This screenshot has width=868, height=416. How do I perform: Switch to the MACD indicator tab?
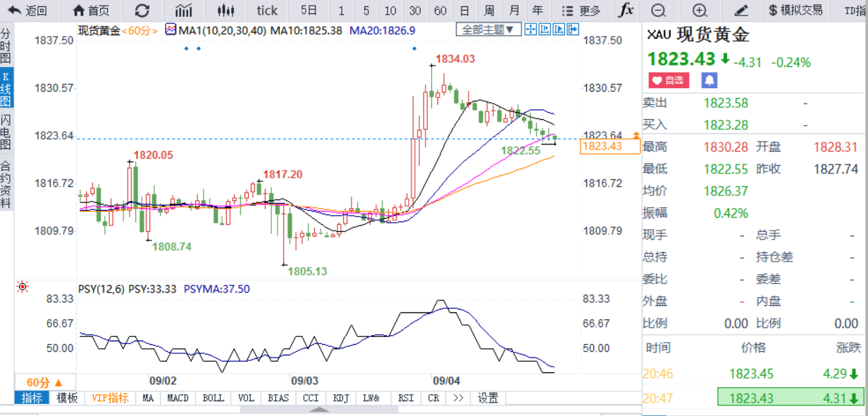click(x=178, y=398)
